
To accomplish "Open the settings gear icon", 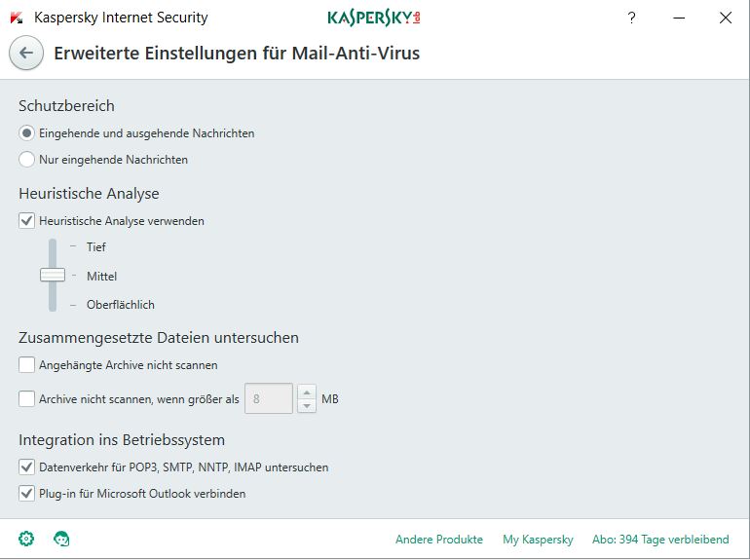I will click(26, 539).
